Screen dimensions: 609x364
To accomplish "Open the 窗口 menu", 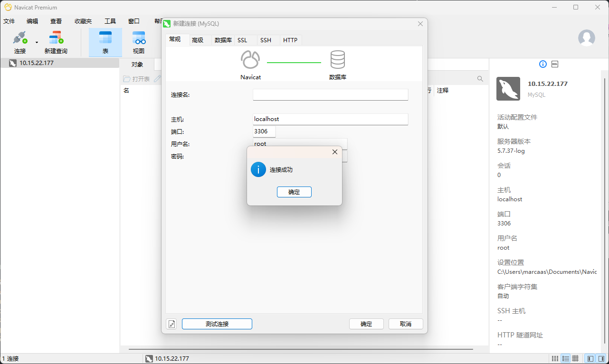I will tap(134, 21).
